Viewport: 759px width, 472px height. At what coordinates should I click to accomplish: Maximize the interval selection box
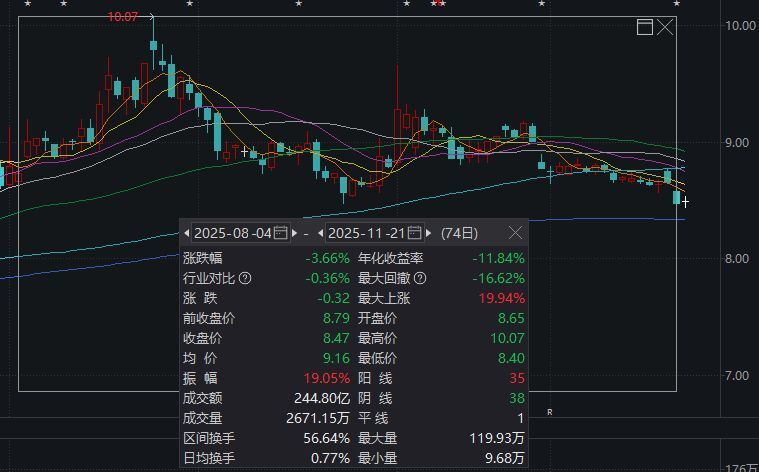coord(645,27)
